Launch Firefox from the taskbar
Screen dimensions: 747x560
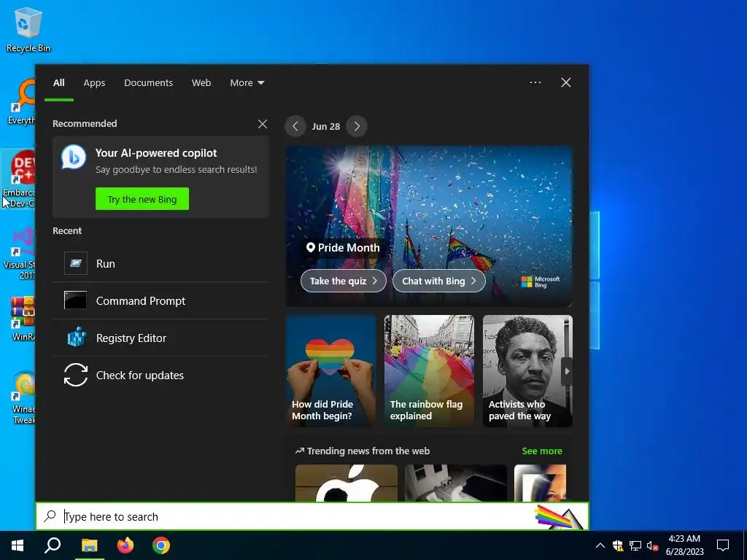(125, 545)
